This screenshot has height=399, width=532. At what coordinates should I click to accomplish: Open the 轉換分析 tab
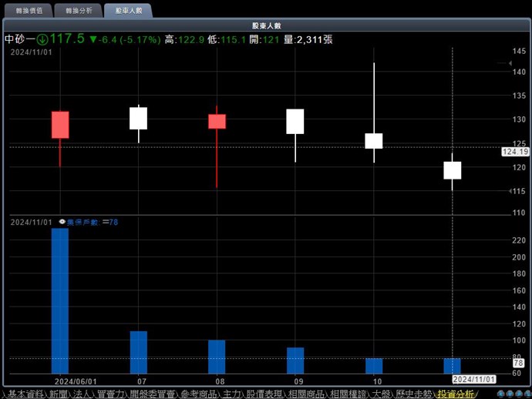coord(78,11)
